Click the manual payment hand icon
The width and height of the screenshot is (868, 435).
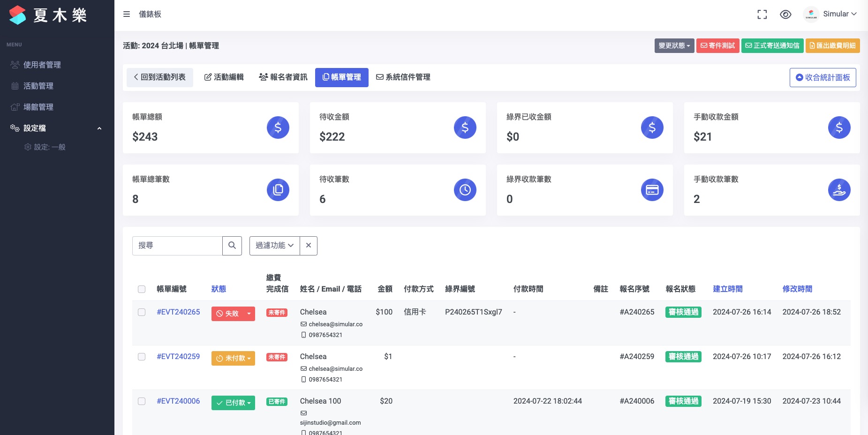839,190
